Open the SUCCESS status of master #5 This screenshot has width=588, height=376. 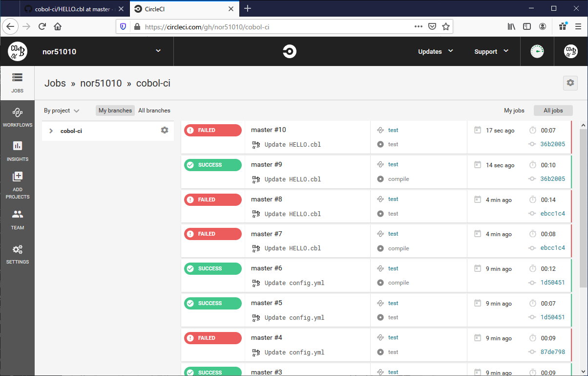(213, 303)
